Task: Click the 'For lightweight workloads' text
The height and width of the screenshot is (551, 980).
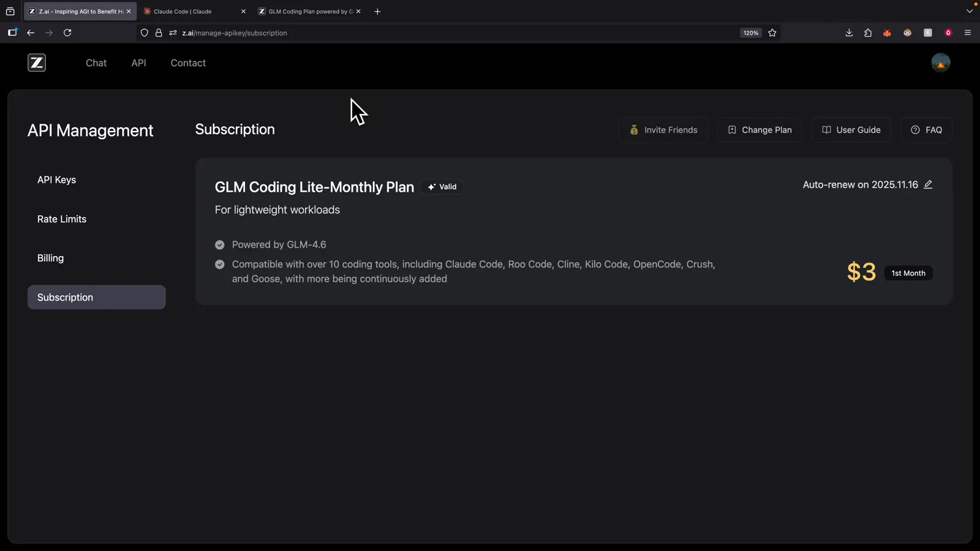Action: 277,210
